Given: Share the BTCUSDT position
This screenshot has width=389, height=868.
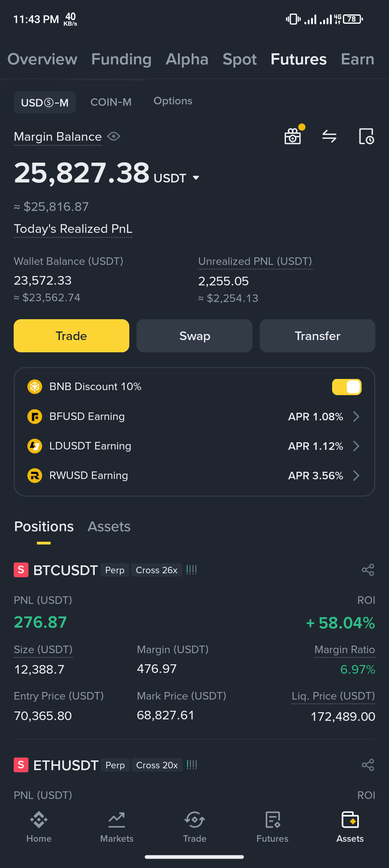Looking at the screenshot, I should (368, 570).
